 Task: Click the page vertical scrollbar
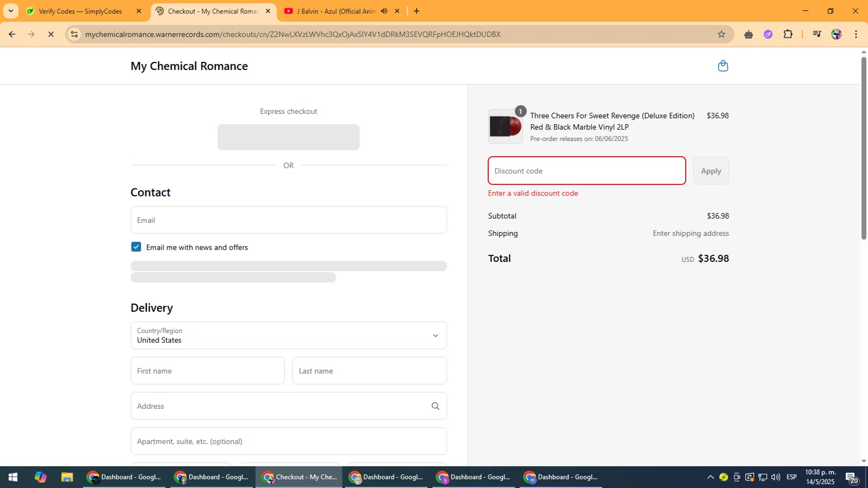click(x=864, y=148)
